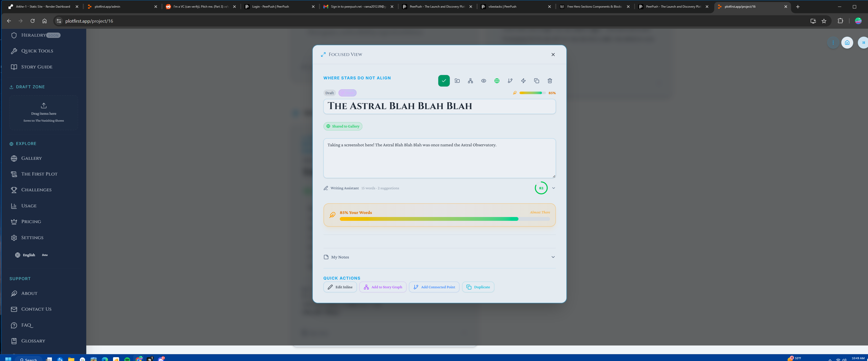Click the green checkmark to mark item complete
This screenshot has width=868, height=361.
(444, 81)
